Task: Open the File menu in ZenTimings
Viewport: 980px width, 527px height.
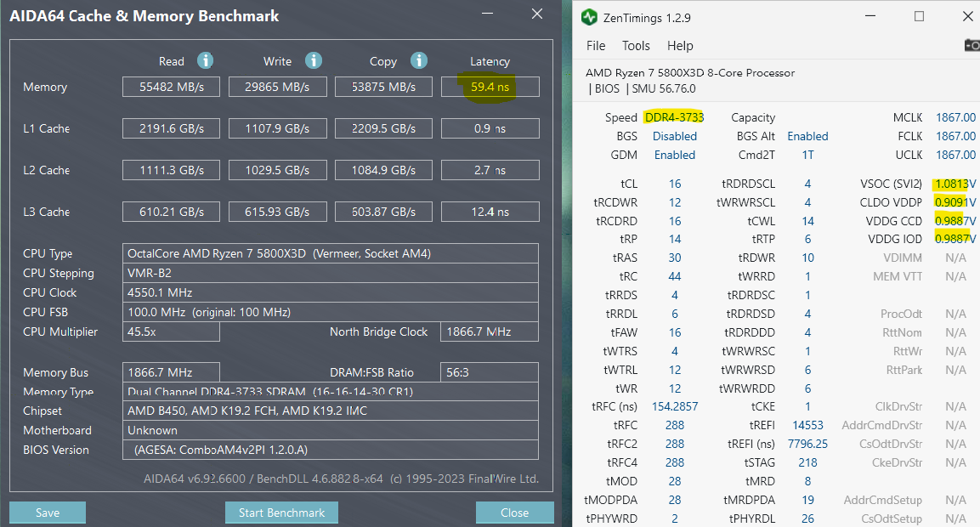Action: point(596,46)
